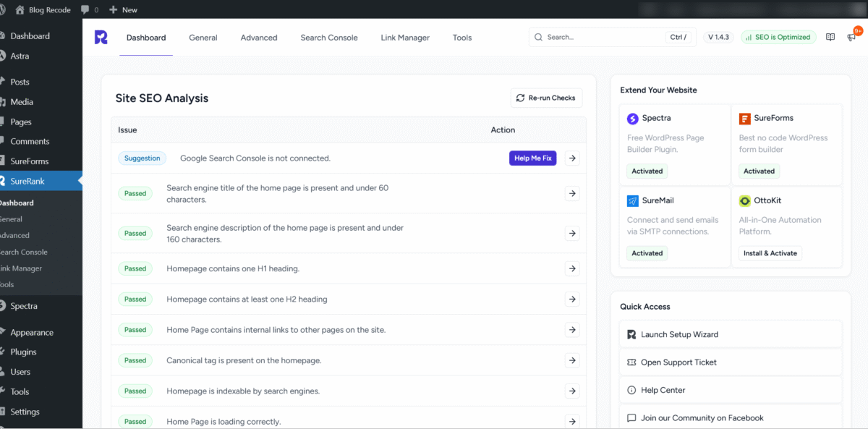This screenshot has width=868, height=429.
Task: Click the Launch Setup Wizard icon
Action: [632, 334]
